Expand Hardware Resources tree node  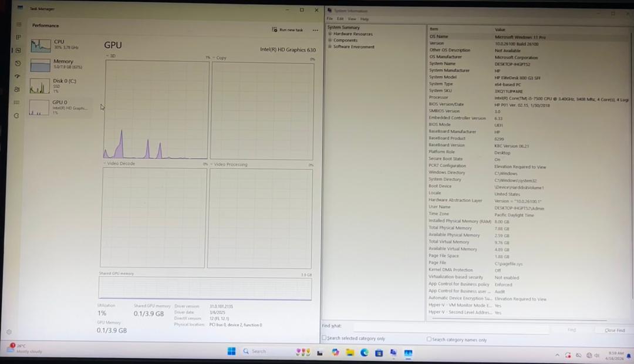click(x=331, y=34)
